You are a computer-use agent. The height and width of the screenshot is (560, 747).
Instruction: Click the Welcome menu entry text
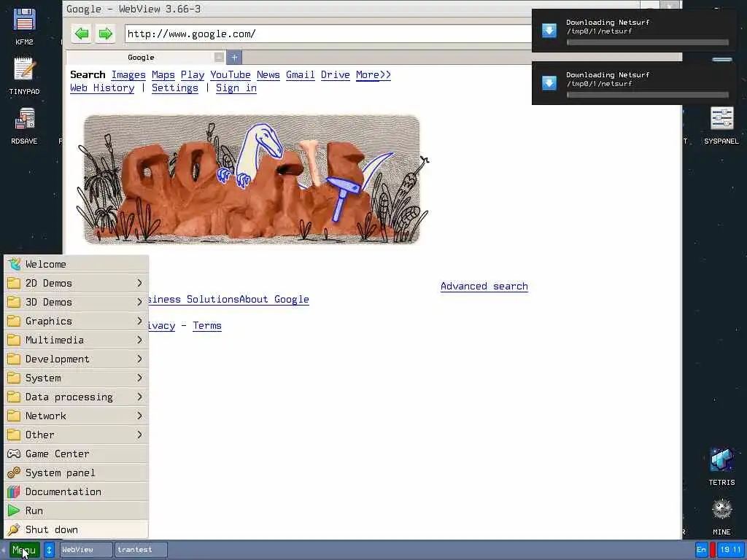pyautogui.click(x=46, y=264)
